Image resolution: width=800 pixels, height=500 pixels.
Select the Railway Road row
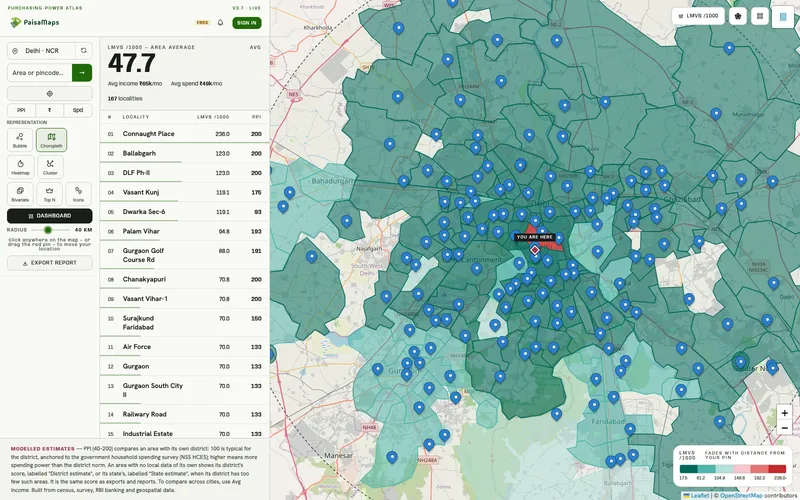pos(184,414)
